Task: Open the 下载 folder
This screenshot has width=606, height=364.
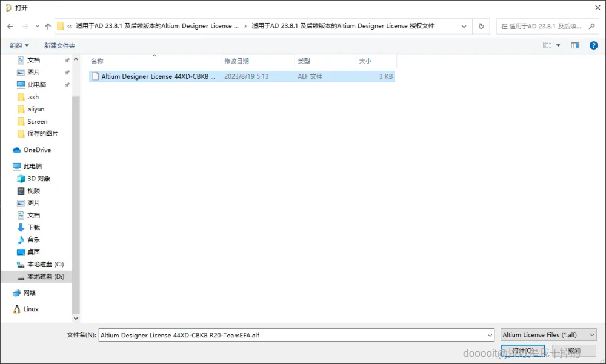Action: click(33, 228)
